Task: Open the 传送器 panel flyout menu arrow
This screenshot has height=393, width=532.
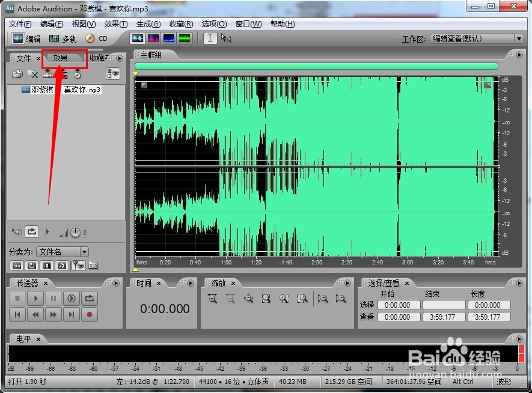Action: click(x=116, y=283)
